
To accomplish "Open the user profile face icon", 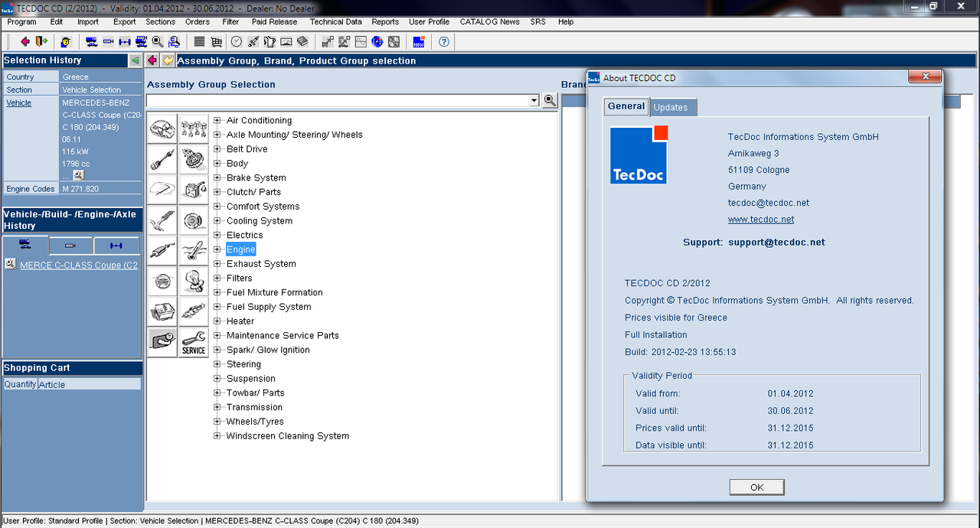I will coord(67,41).
